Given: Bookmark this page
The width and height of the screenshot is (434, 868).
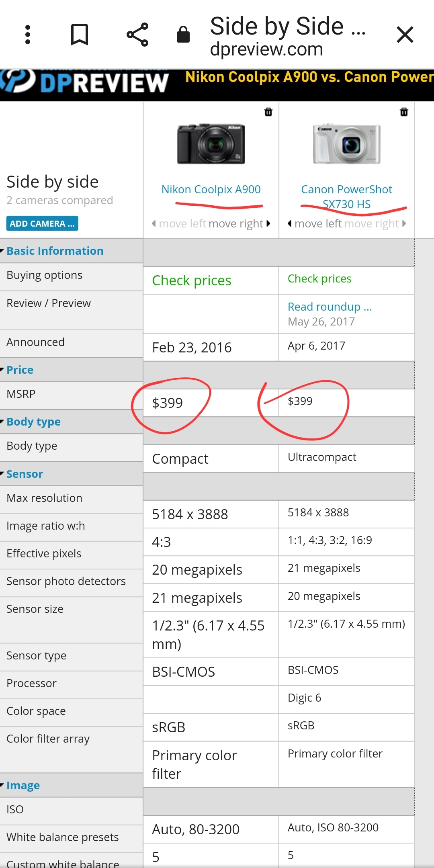Looking at the screenshot, I should [x=79, y=35].
